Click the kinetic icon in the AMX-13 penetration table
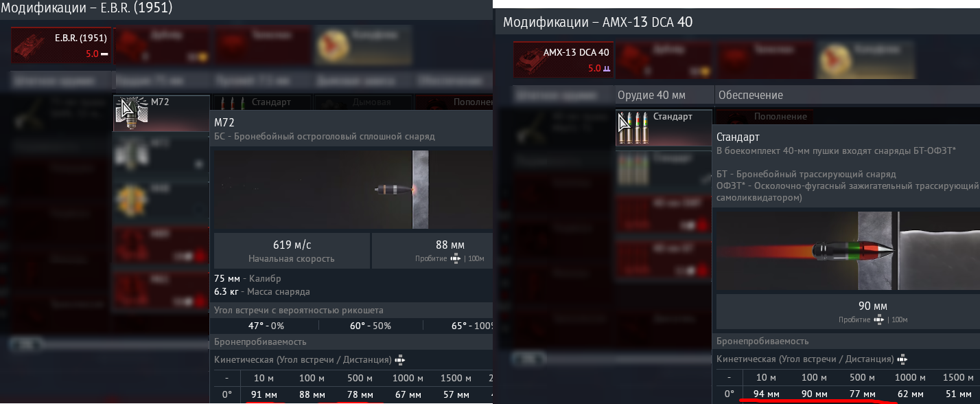The height and width of the screenshot is (404, 980). [902, 359]
